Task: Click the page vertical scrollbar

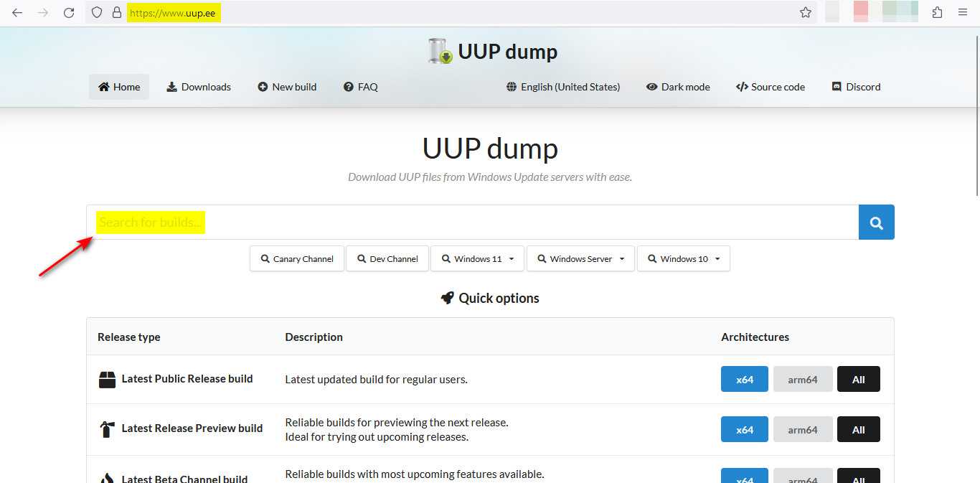Action: pos(977,115)
